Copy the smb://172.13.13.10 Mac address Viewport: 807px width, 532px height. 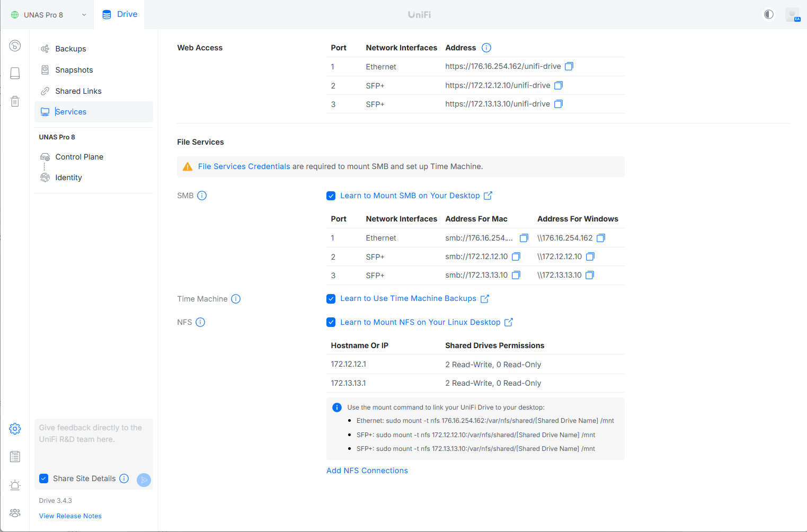(516, 275)
